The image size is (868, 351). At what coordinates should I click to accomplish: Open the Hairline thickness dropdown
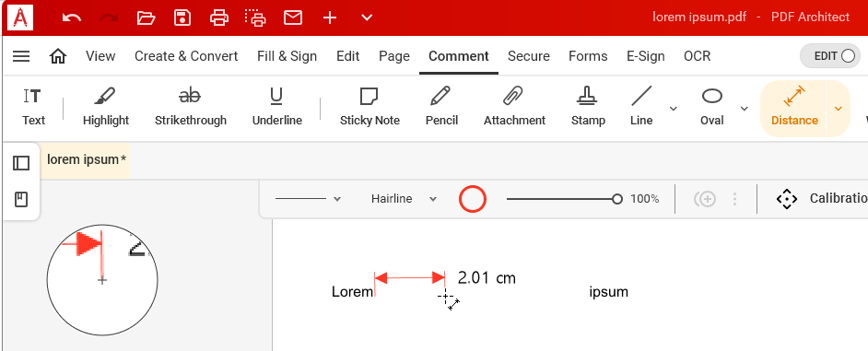click(x=405, y=199)
